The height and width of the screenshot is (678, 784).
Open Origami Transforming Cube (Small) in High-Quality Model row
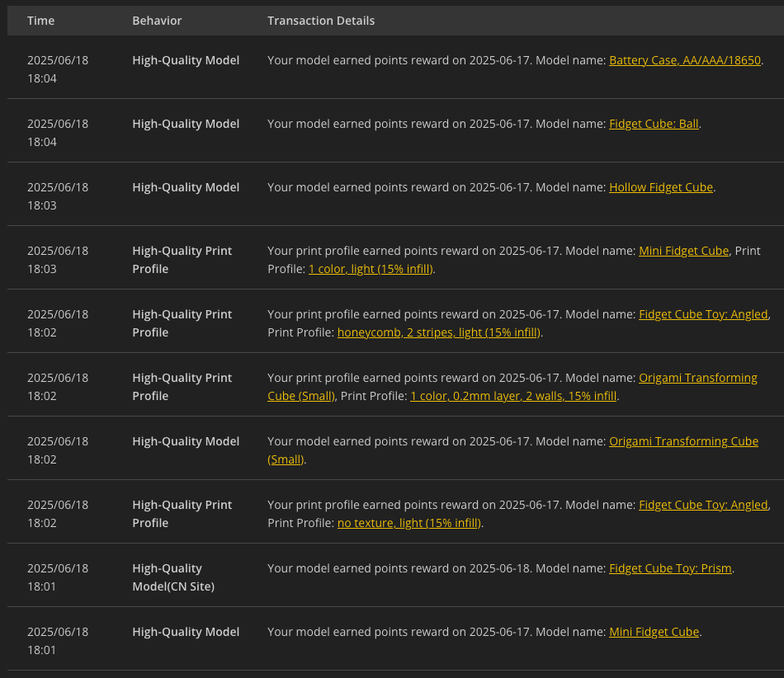point(683,441)
